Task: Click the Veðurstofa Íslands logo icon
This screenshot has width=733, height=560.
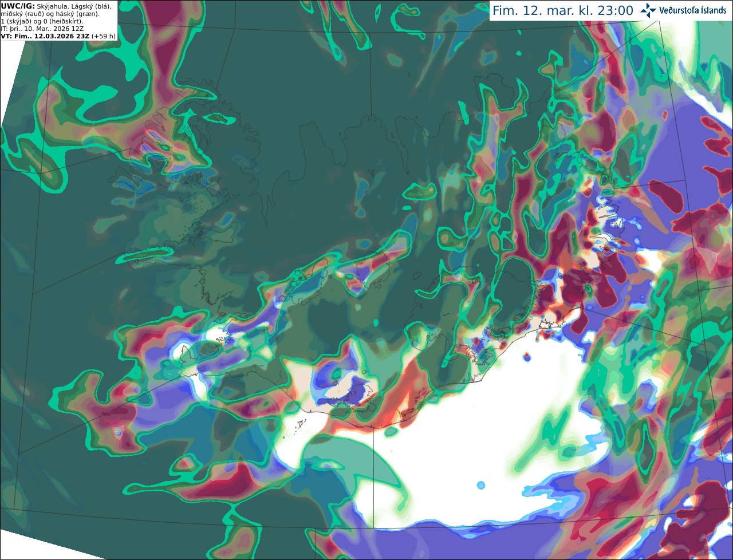Action: 648,10
